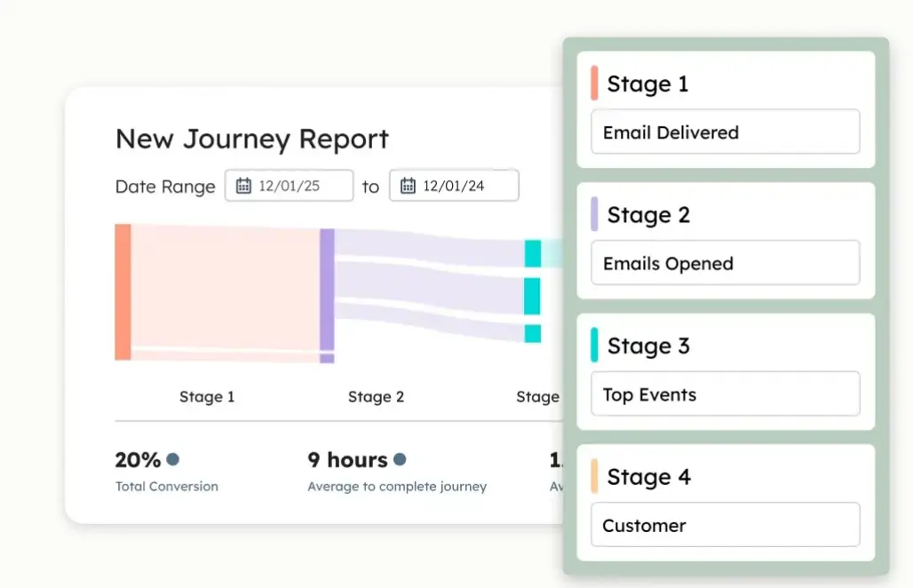Click the Stage 3 card heading
913x588 pixels.
pos(648,346)
